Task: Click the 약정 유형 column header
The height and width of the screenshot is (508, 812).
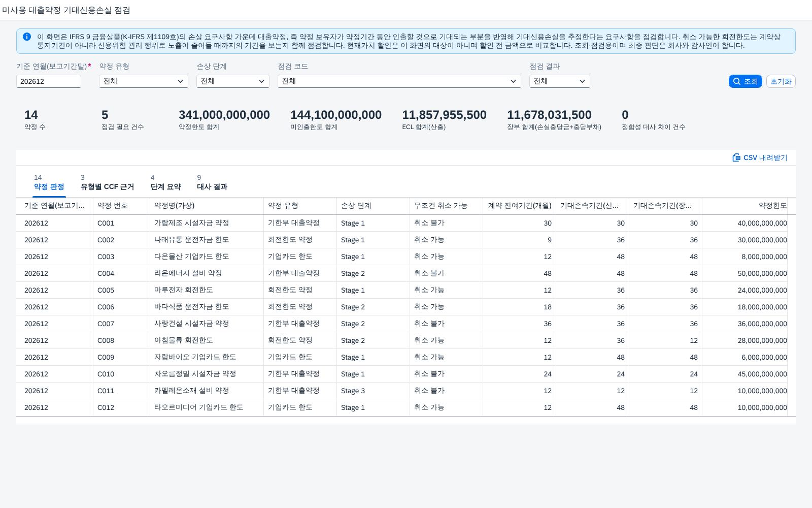Action: coord(300,206)
